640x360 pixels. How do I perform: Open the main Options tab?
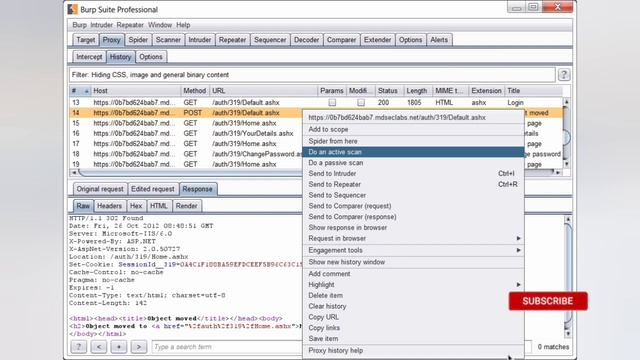pyautogui.click(x=410, y=40)
